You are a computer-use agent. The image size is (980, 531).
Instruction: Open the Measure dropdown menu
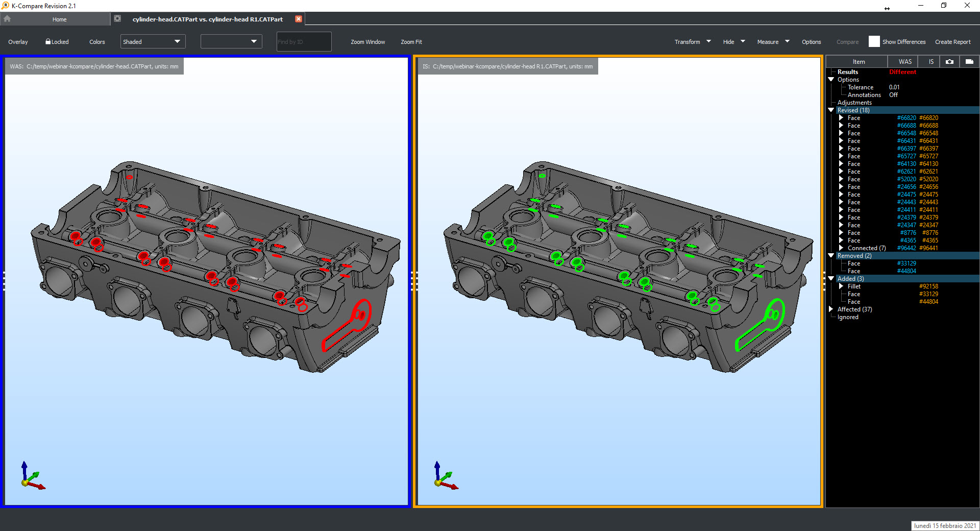(773, 42)
